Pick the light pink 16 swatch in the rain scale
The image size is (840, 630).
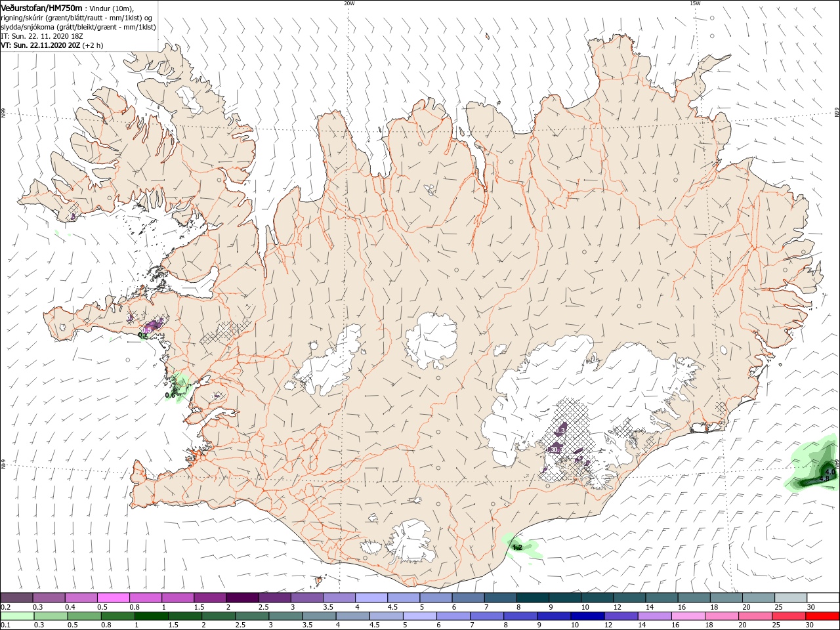[x=688, y=616]
